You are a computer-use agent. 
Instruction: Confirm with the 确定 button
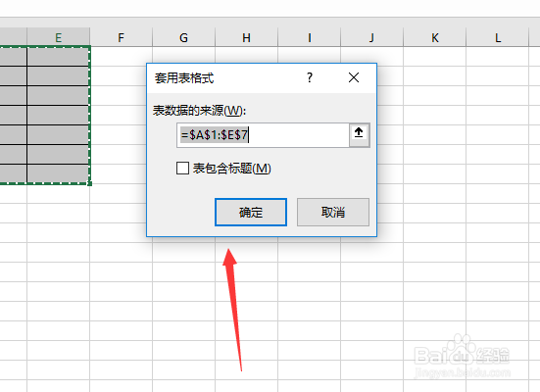251,213
